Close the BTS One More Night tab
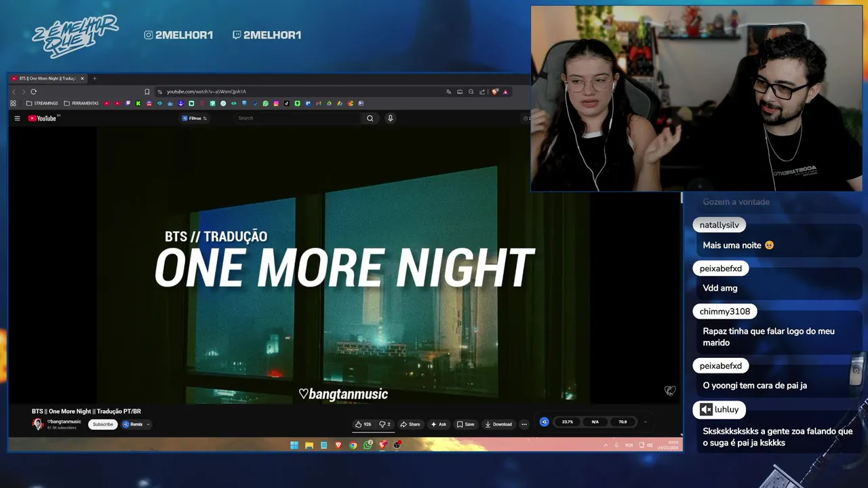Viewport: 868px width, 488px height. [x=82, y=79]
